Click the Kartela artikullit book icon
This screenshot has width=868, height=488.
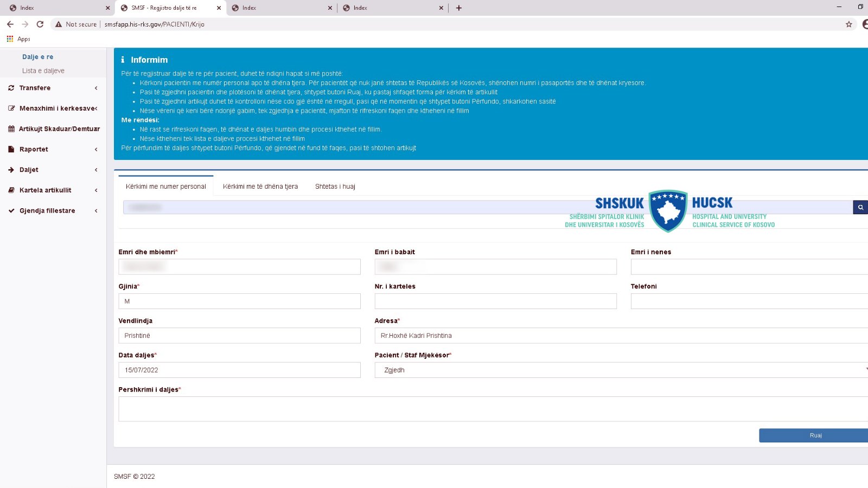[11, 190]
